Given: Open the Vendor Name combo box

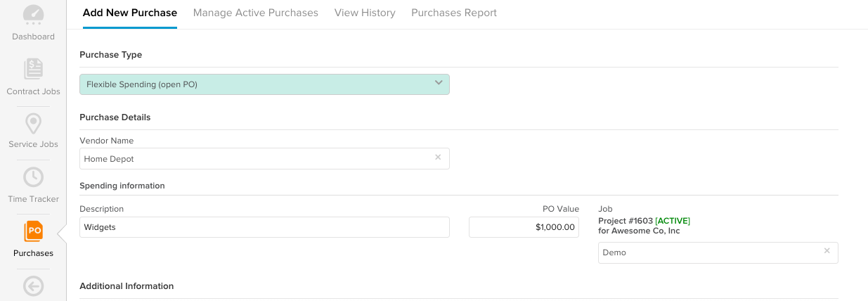Looking at the screenshot, I should [x=264, y=159].
